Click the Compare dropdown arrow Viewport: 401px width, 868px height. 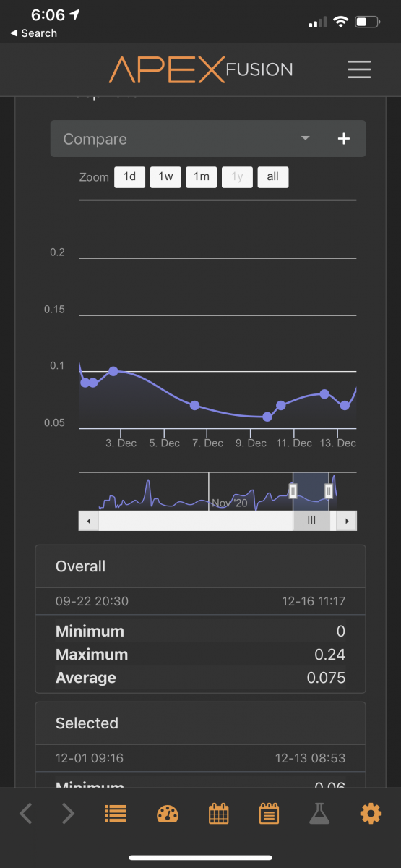[x=306, y=138]
